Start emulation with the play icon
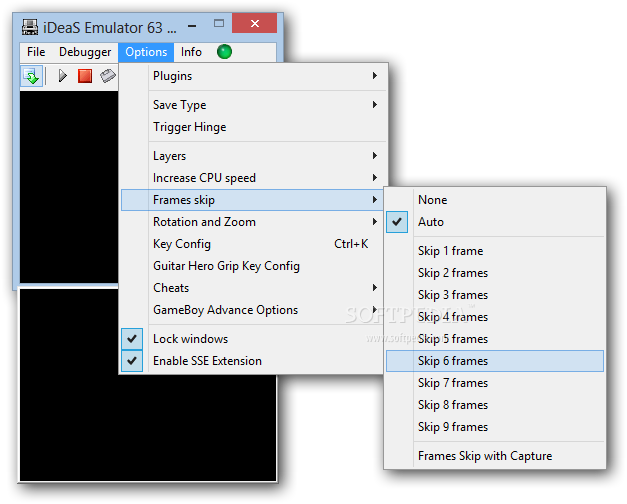Image resolution: width=627 pixels, height=504 pixels. tap(62, 76)
